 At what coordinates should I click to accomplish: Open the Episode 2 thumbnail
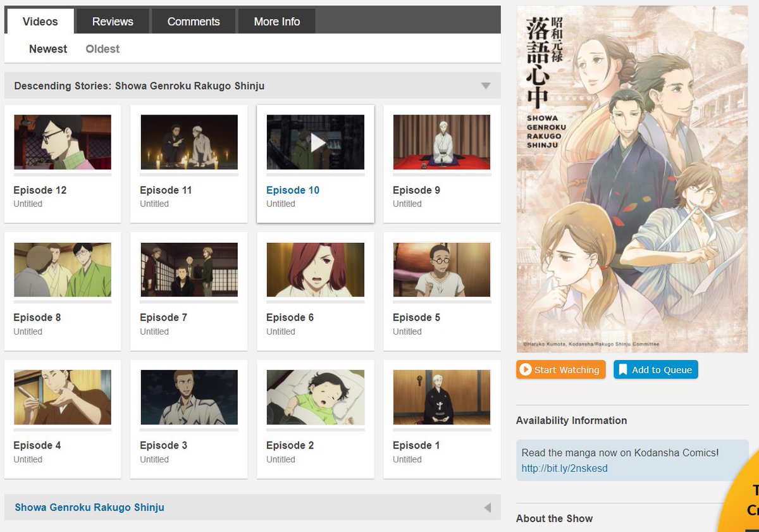pos(315,397)
